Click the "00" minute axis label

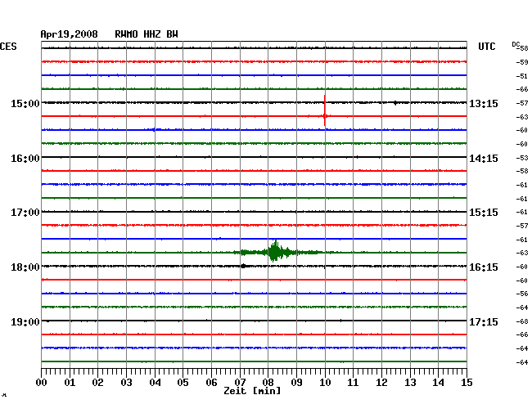coord(42,383)
